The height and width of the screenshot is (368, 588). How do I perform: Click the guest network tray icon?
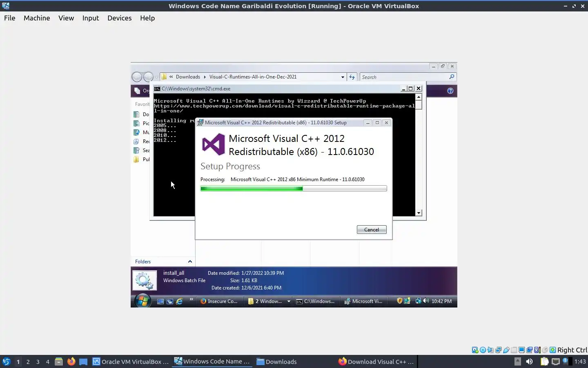pyautogui.click(x=418, y=301)
